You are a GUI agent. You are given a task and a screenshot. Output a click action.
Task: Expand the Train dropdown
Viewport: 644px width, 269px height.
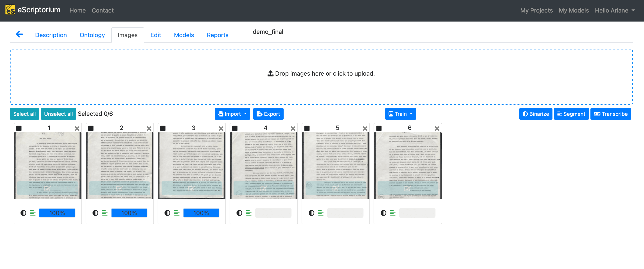point(400,114)
